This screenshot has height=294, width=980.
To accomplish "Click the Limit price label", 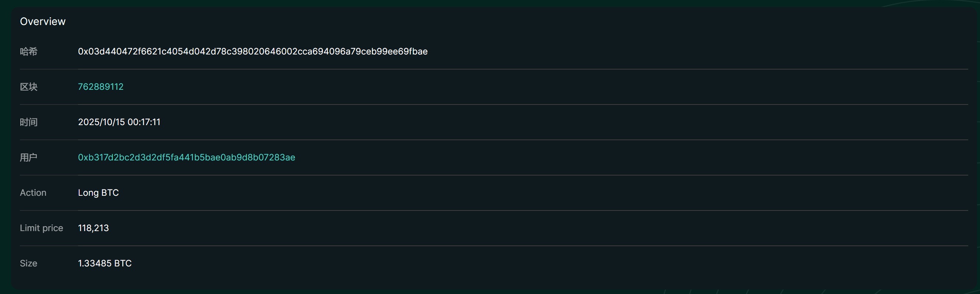I will click(42, 228).
